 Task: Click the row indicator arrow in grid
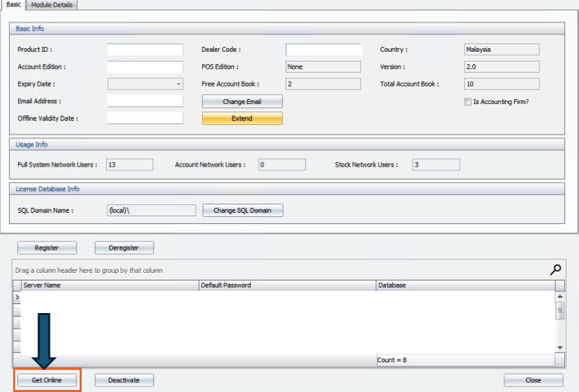(17, 296)
